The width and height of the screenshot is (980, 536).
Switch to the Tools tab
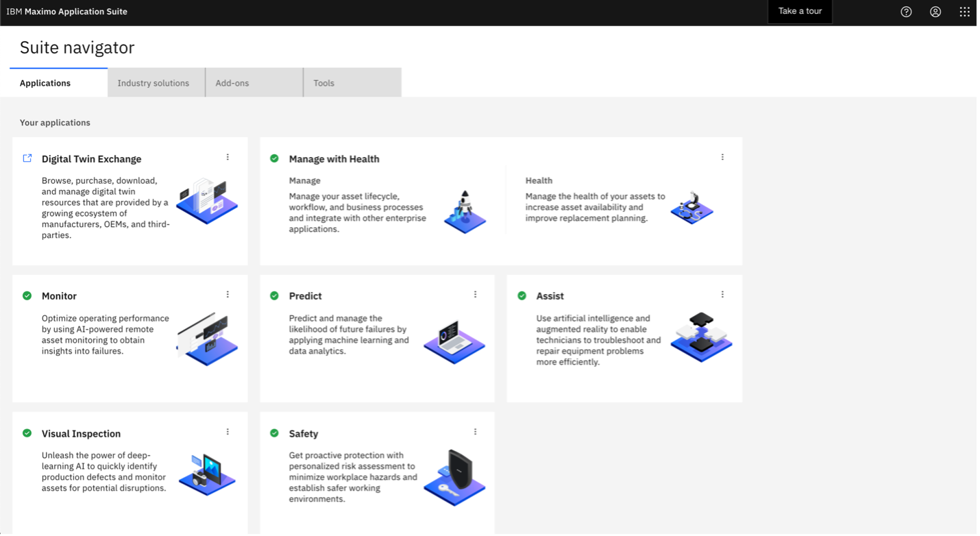(352, 83)
